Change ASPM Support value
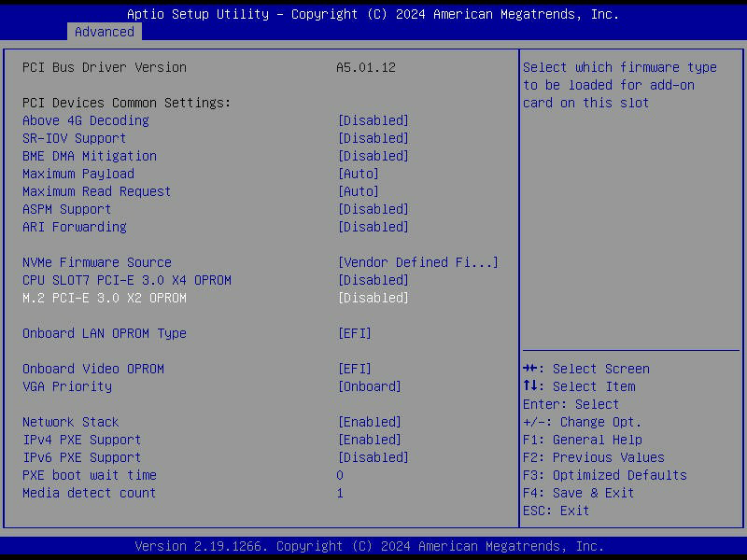This screenshot has width=747, height=560. click(x=373, y=209)
